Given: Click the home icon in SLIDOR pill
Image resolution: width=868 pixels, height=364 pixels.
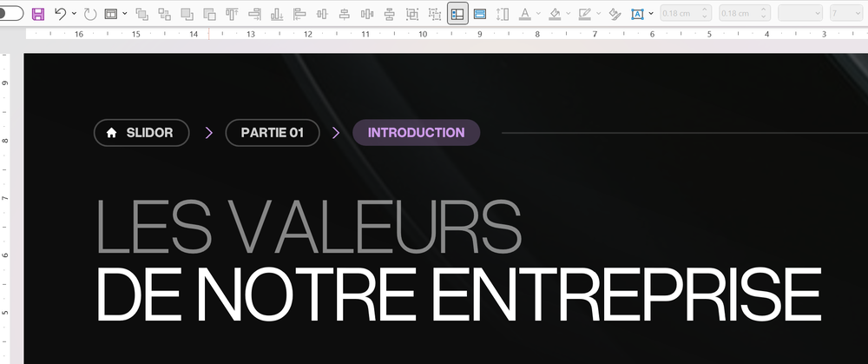Looking at the screenshot, I should tap(111, 133).
